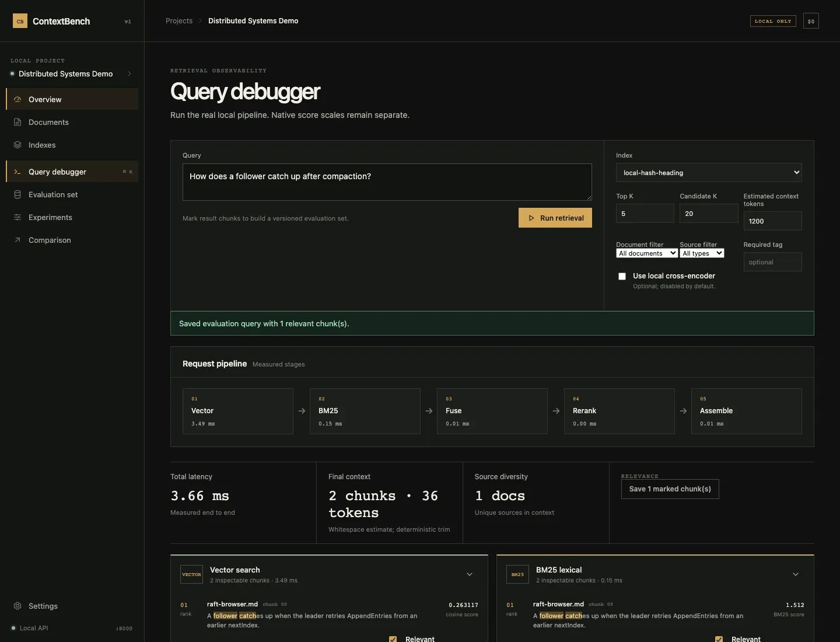Click the Query text area
This screenshot has height=642, width=840.
click(x=387, y=182)
